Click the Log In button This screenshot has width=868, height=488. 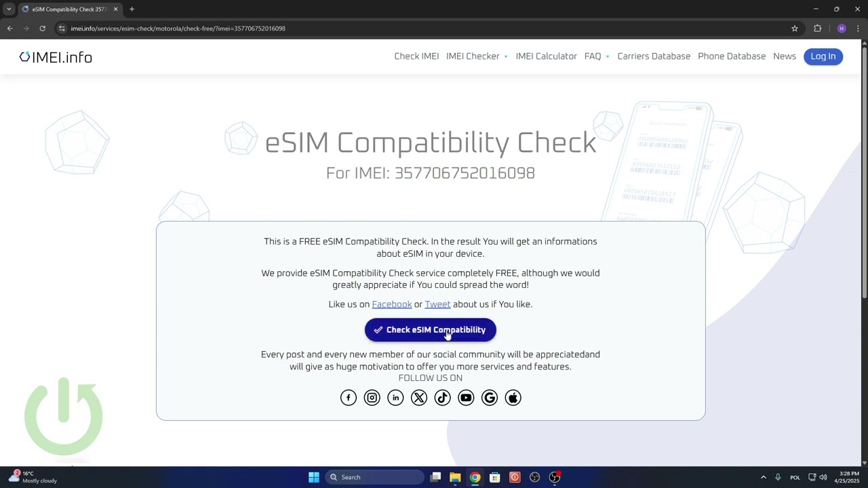coord(823,56)
